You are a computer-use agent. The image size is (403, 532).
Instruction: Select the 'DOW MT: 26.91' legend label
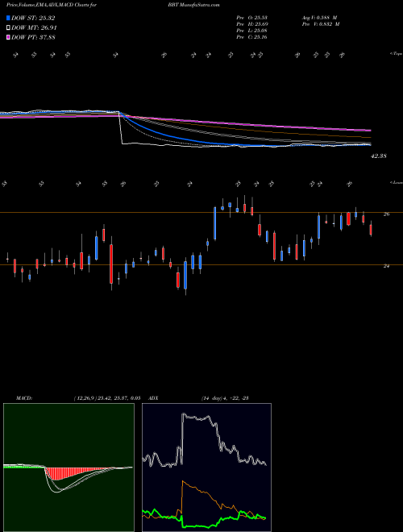point(34,28)
